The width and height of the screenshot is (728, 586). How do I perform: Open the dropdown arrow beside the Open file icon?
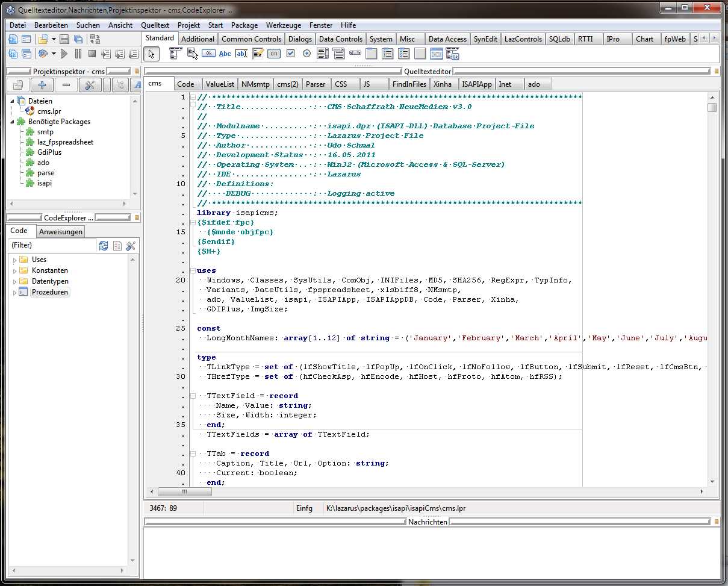pos(54,40)
